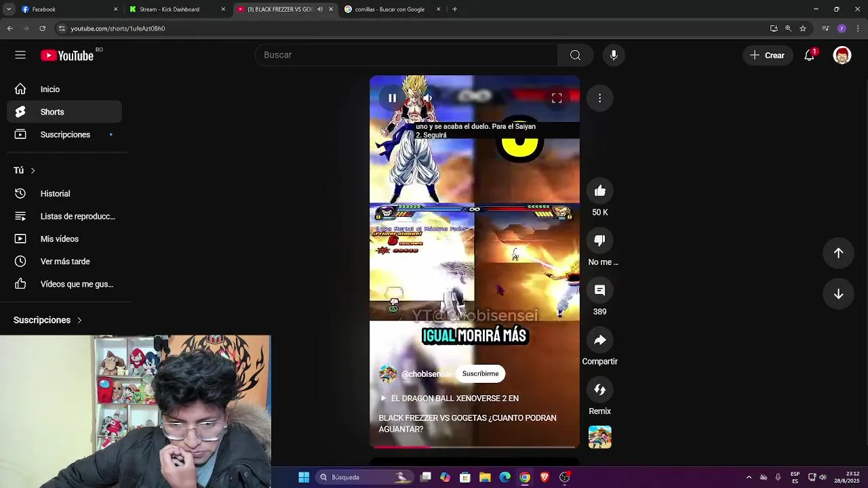
Task: Enter fullscreen on the Short
Action: [x=557, y=98]
